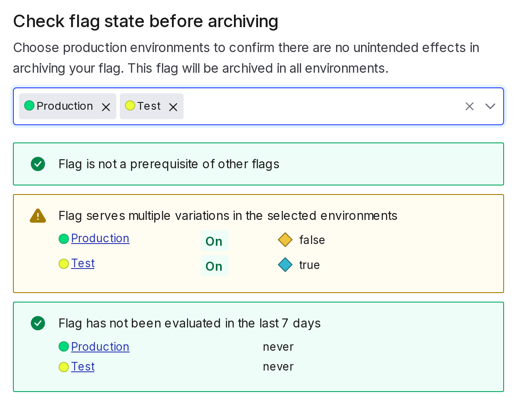Screen dimensions: 517x420
Task: Click the evaluation-check success checkmark icon
Action: 38,323
